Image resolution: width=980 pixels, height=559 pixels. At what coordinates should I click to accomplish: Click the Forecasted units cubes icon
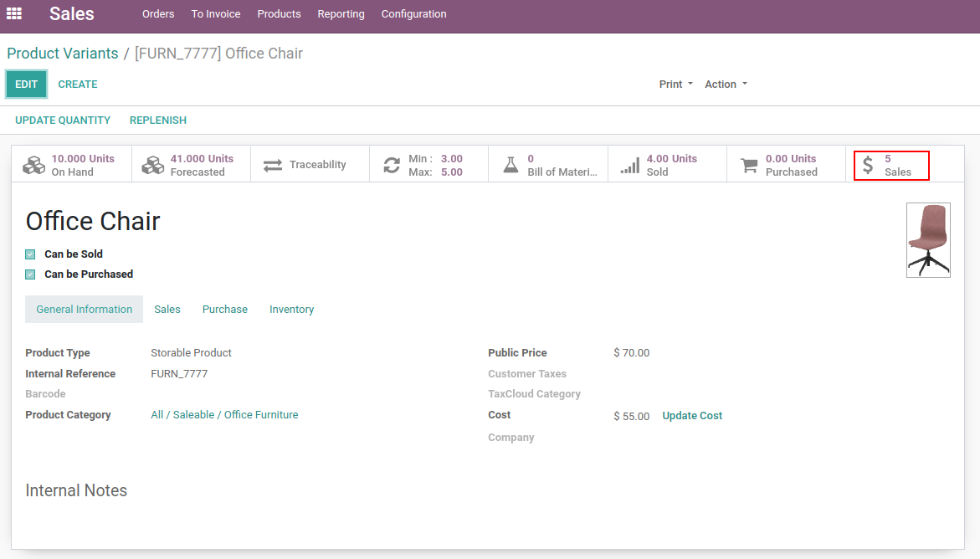(153, 165)
